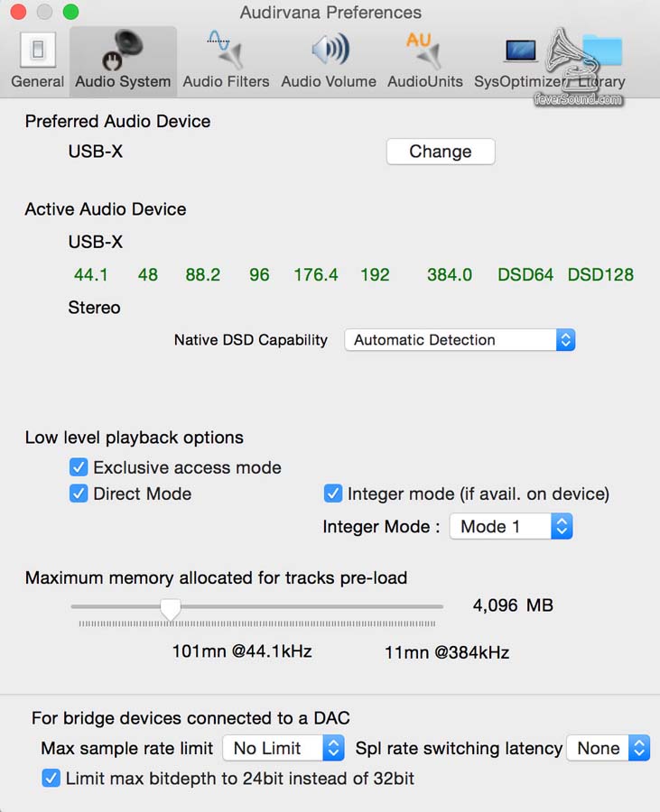Open Native DSD Capability dropdown
This screenshot has width=660, height=812.
coord(460,340)
